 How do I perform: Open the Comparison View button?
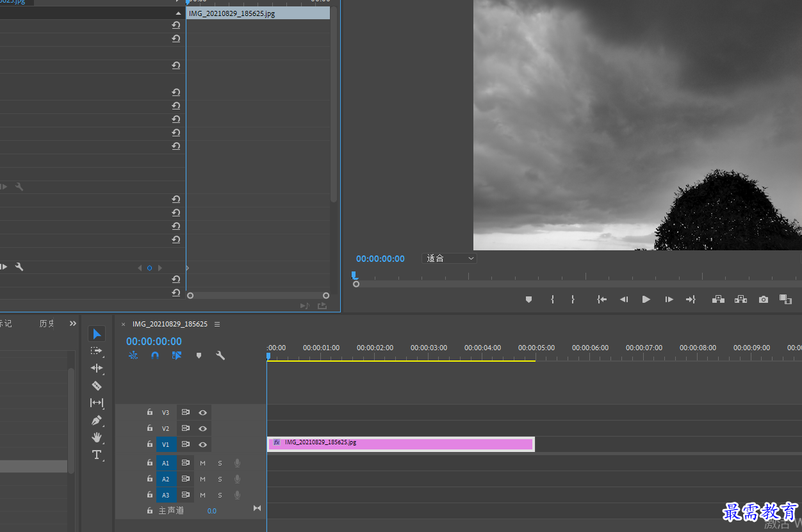pyautogui.click(x=785, y=299)
